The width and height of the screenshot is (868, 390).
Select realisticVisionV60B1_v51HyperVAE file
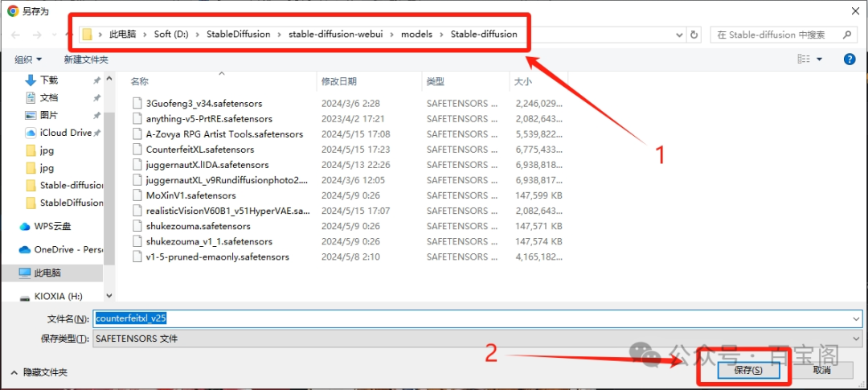(x=228, y=211)
